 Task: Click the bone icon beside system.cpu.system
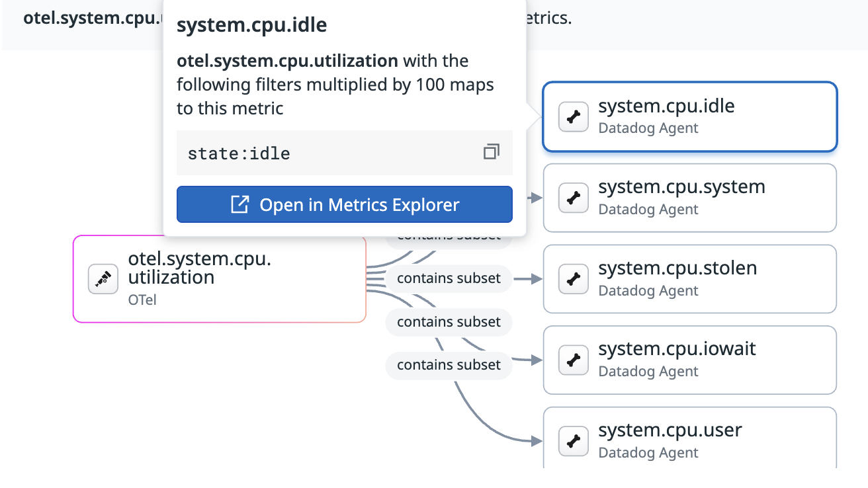(x=574, y=198)
